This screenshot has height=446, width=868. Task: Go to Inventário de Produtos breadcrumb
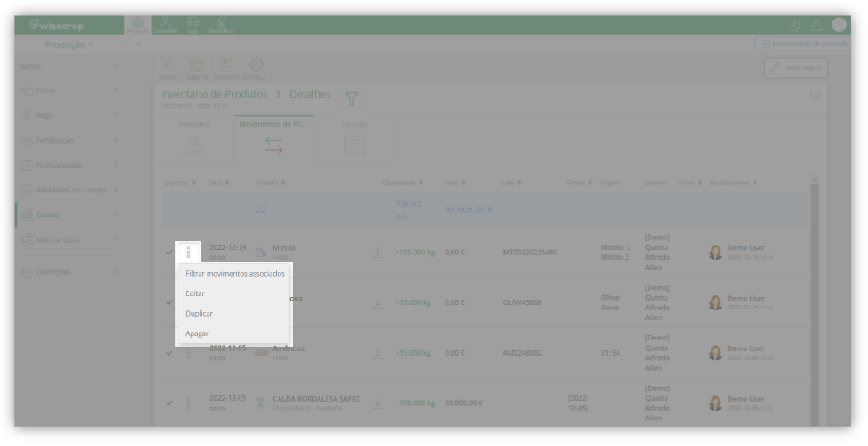[x=214, y=94]
